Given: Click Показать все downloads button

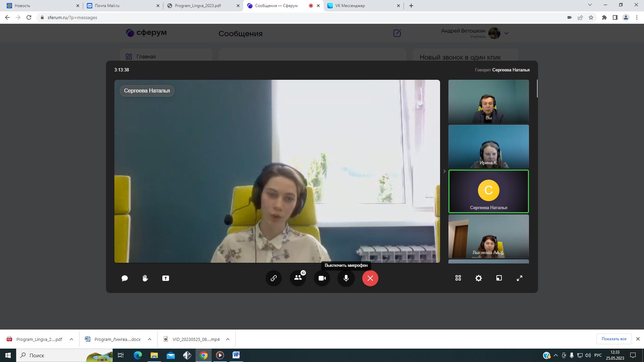Looking at the screenshot, I should pos(614,339).
